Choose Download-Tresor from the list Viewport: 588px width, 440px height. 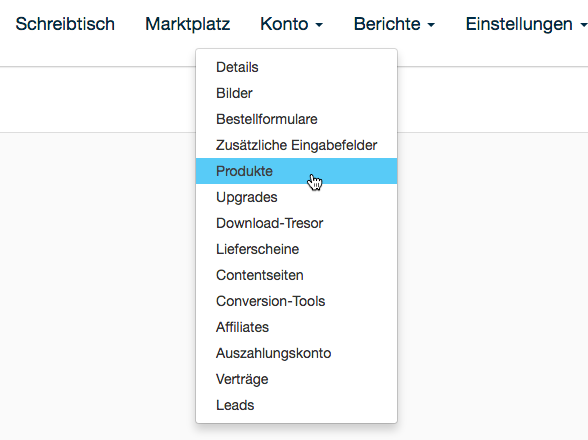coord(296,223)
